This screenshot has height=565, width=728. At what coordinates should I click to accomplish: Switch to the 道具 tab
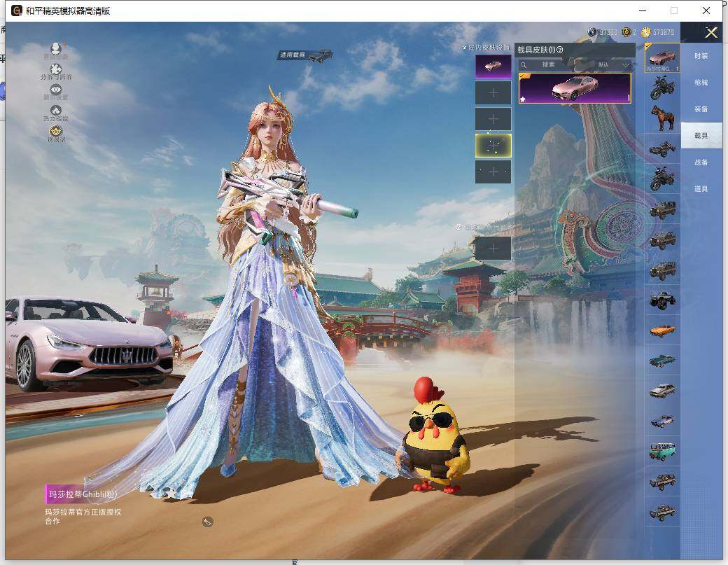(x=701, y=189)
